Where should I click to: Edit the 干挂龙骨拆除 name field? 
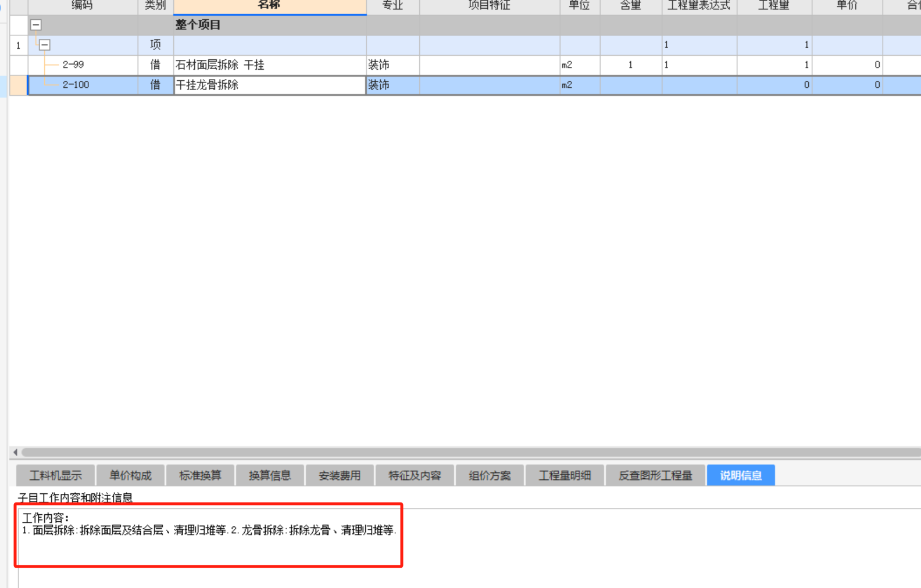coord(270,85)
